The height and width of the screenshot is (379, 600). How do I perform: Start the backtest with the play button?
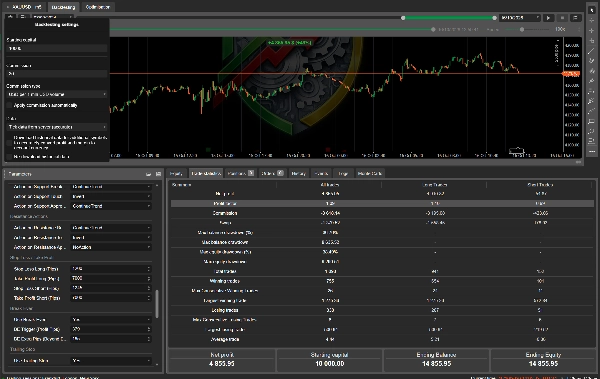[548, 18]
